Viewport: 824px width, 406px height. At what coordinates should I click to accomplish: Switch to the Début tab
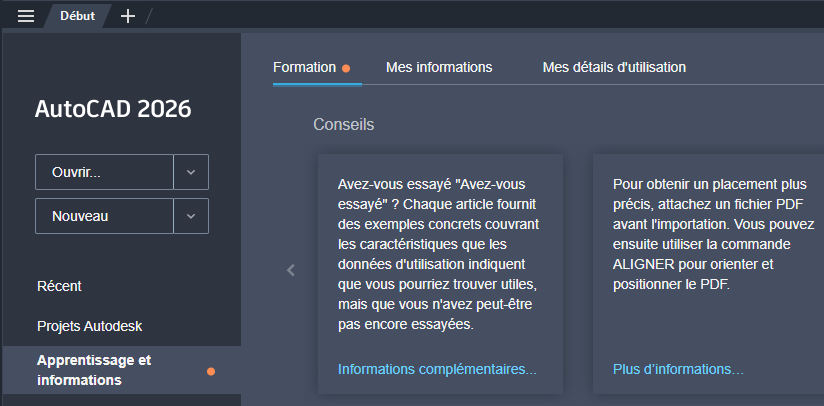[77, 16]
